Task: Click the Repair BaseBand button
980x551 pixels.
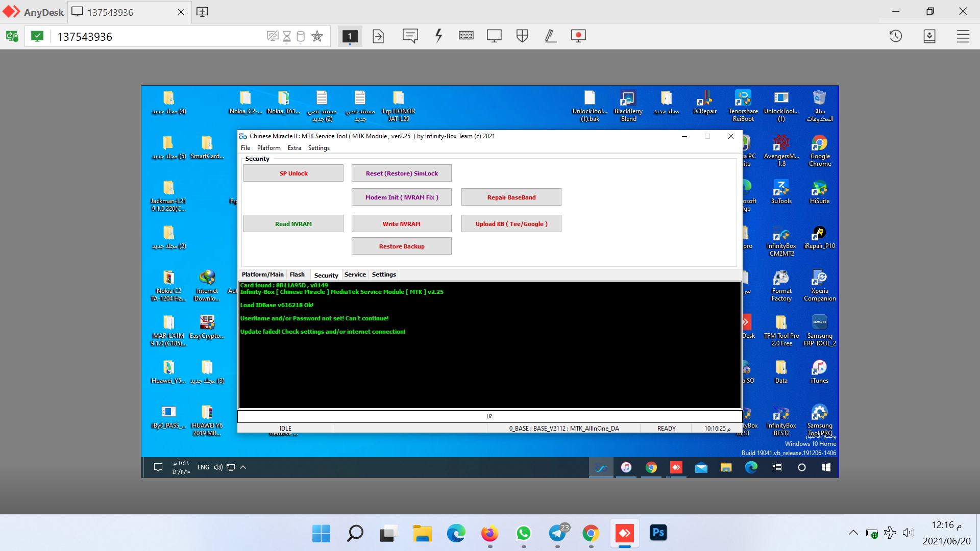Action: [x=511, y=197]
